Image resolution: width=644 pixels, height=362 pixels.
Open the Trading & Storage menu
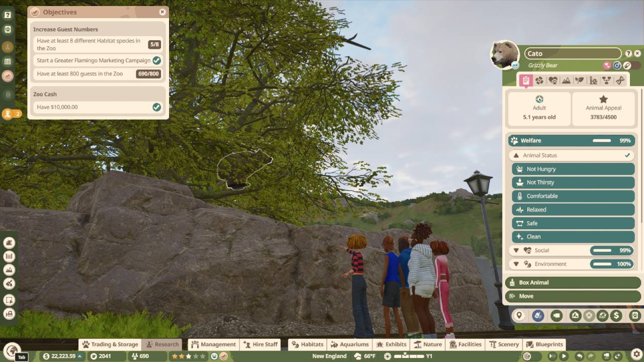[110, 344]
